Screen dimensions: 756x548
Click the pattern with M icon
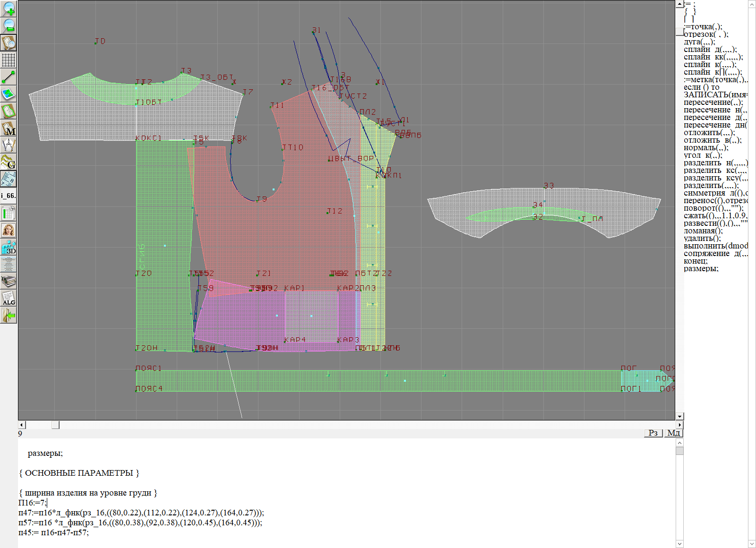(9, 128)
